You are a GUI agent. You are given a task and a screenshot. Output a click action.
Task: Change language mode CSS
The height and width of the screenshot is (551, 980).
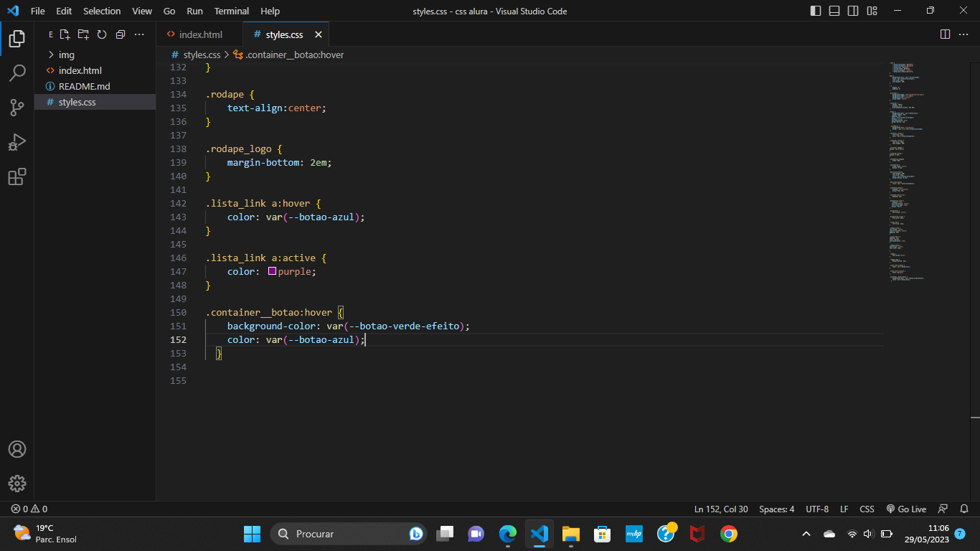click(867, 509)
